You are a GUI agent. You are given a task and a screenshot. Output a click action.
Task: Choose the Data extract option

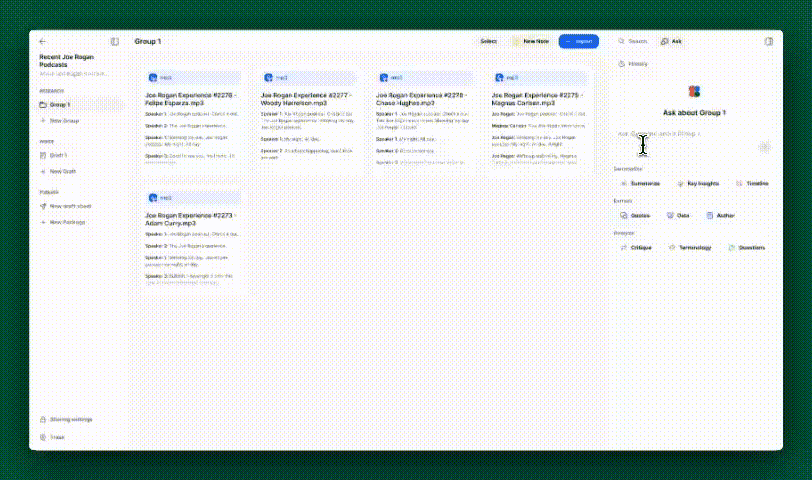click(x=678, y=215)
